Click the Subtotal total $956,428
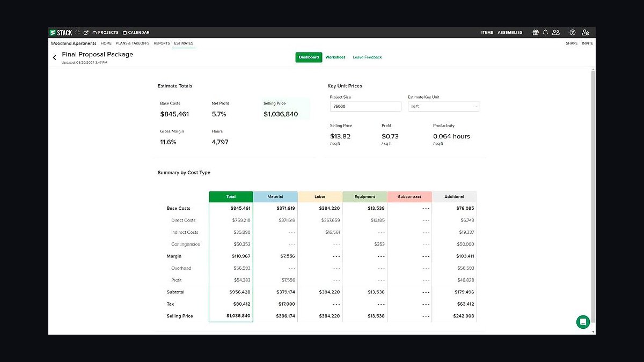 (240, 292)
